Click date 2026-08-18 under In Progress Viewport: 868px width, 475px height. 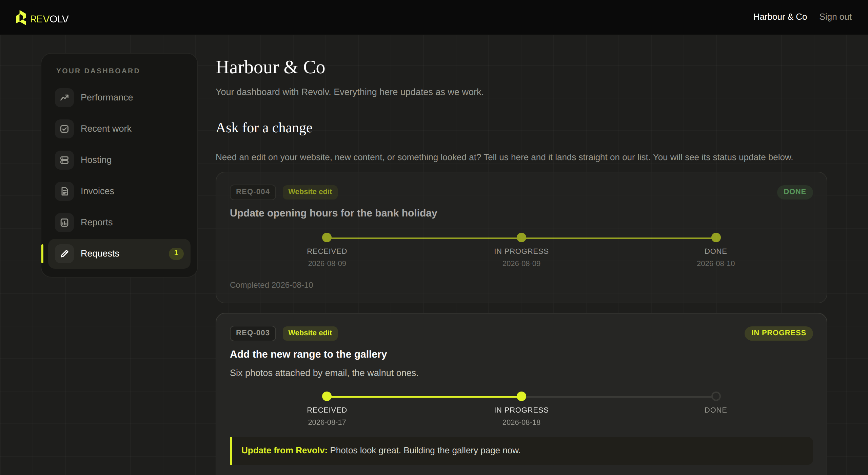521,422
